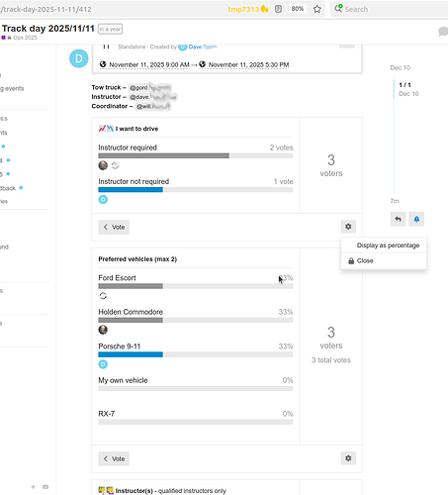448x495 pixels.
Task: Click the plus icon in sidebar bottom
Action: (x=33, y=487)
